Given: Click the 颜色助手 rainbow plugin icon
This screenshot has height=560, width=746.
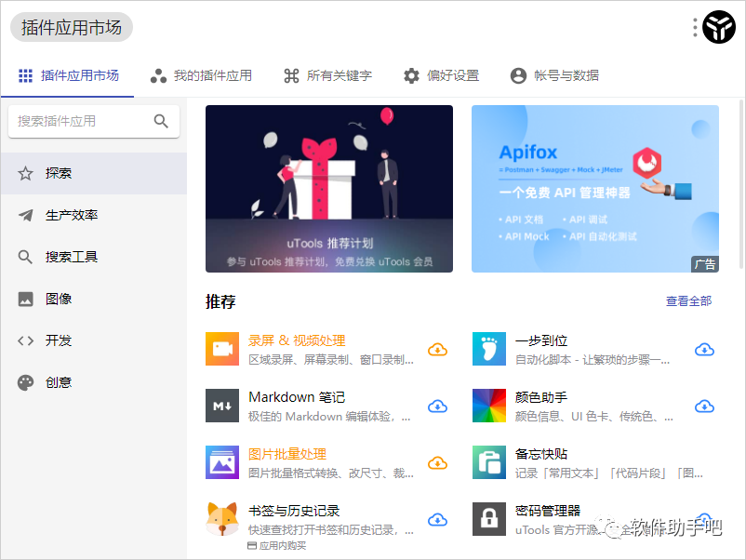Looking at the screenshot, I should point(489,406).
